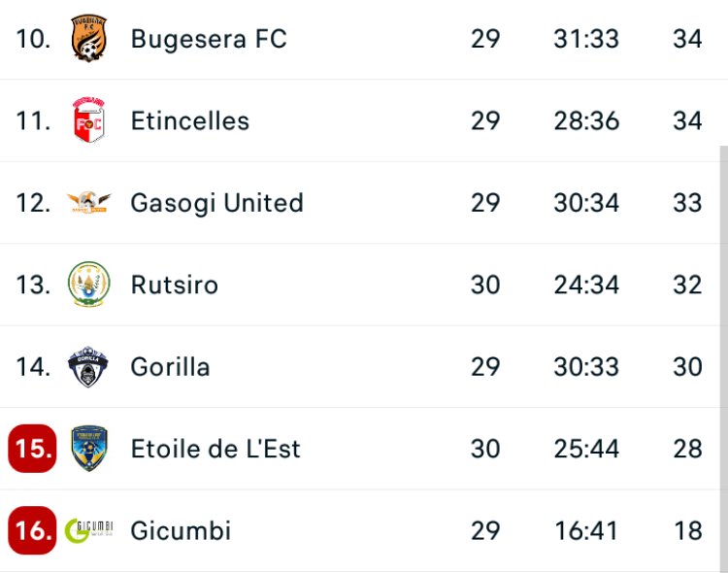Screen dimensions: 728x573
Task: Select the Gorilla team name
Action: [x=171, y=367]
